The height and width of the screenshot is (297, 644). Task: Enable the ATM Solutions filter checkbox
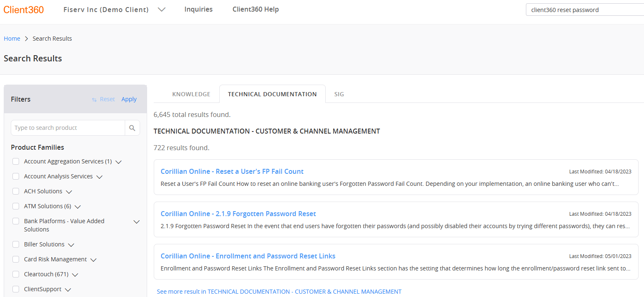(x=16, y=206)
